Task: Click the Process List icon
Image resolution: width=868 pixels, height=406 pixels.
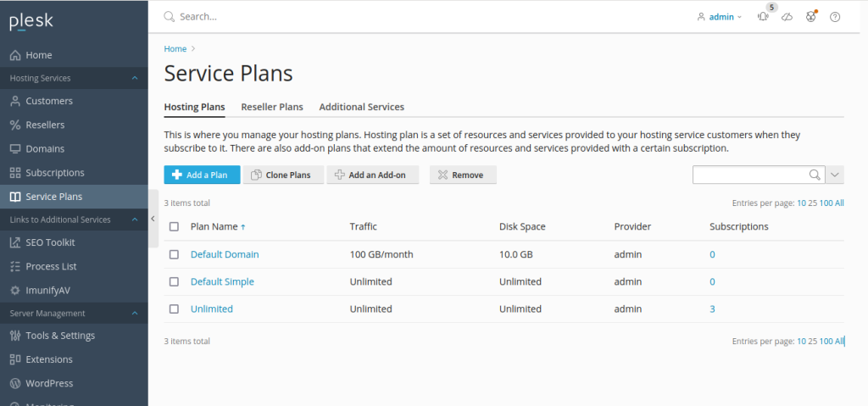Action: [15, 266]
